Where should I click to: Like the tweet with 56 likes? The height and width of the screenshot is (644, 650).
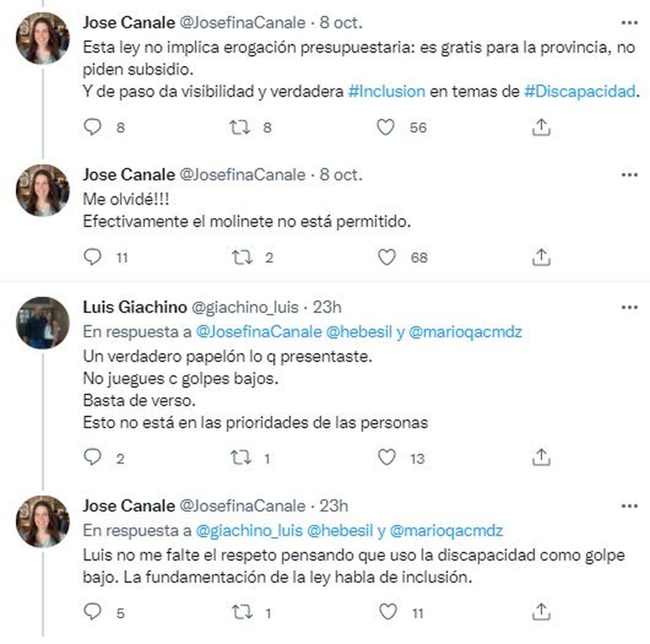[x=386, y=127]
